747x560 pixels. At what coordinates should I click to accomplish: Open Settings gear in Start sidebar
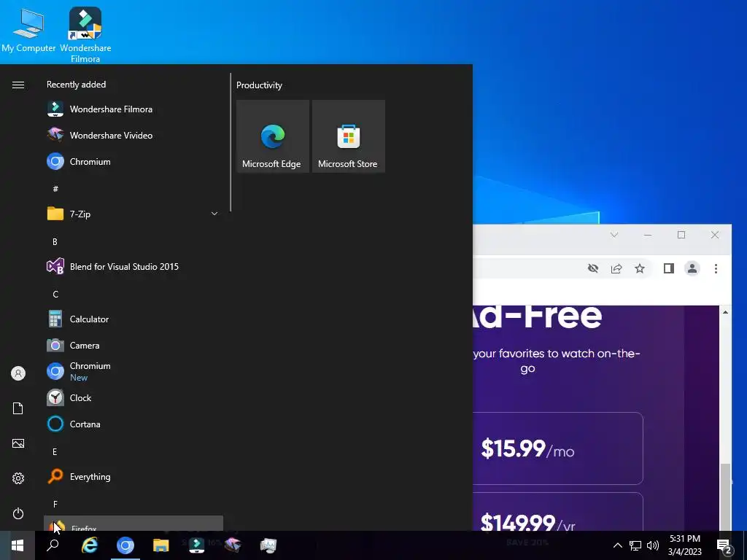coord(18,478)
